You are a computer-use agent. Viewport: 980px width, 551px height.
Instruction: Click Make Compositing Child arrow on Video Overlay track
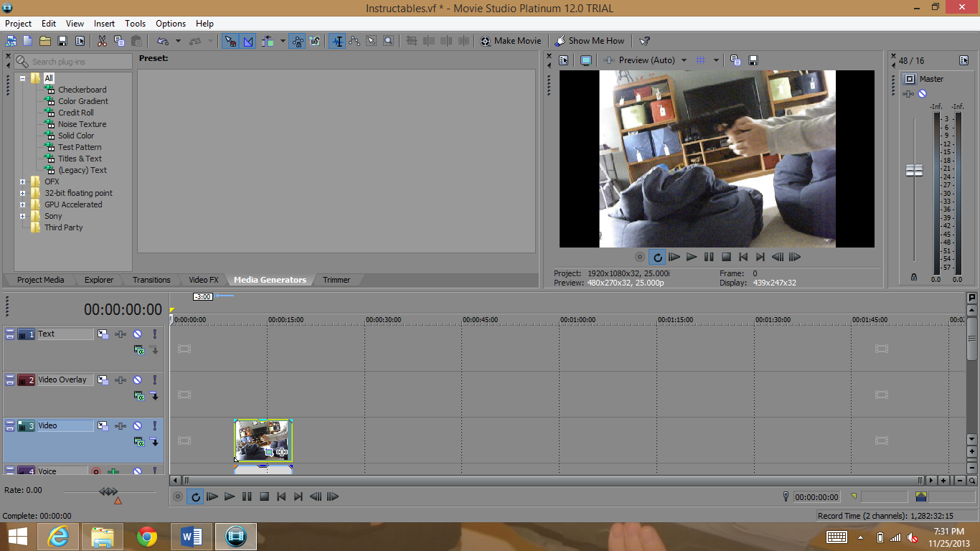pos(154,395)
